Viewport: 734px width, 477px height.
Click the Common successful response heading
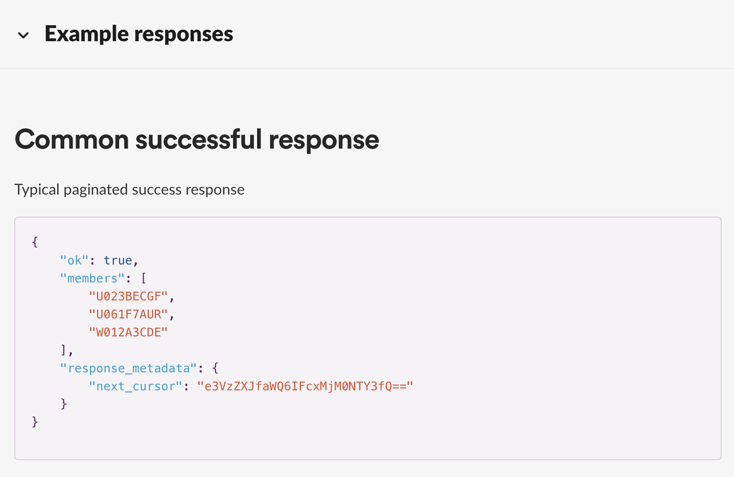point(197,139)
